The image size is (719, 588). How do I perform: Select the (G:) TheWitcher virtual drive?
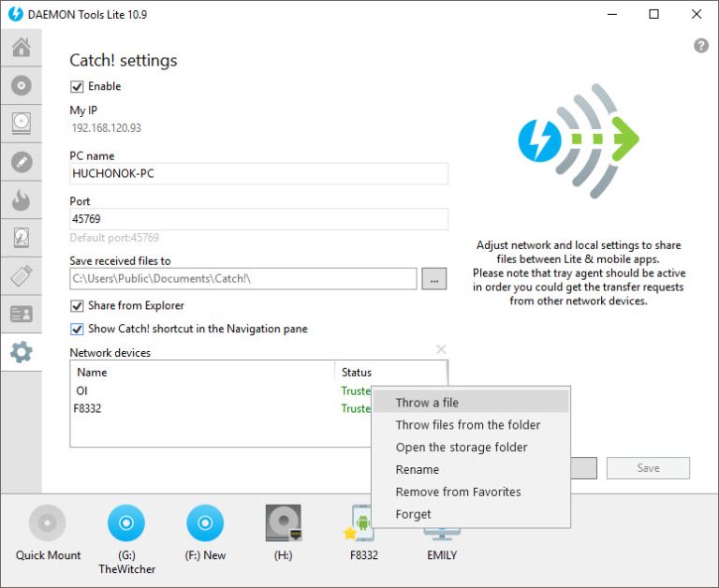point(126,523)
